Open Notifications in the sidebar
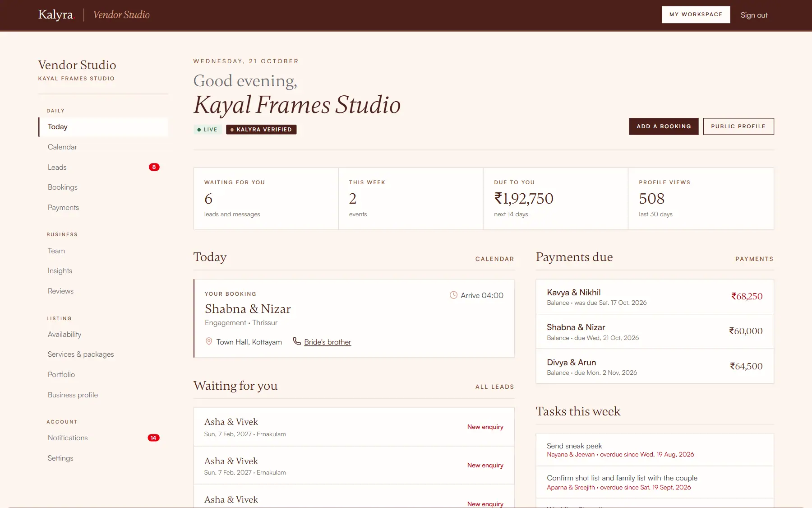Image resolution: width=812 pixels, height=508 pixels. (x=103, y=438)
